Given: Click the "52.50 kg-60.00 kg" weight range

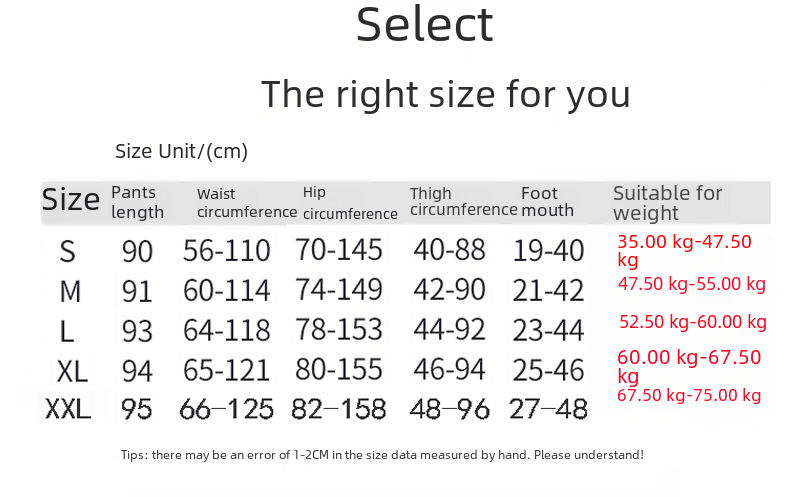Looking at the screenshot, I should coord(692,322).
